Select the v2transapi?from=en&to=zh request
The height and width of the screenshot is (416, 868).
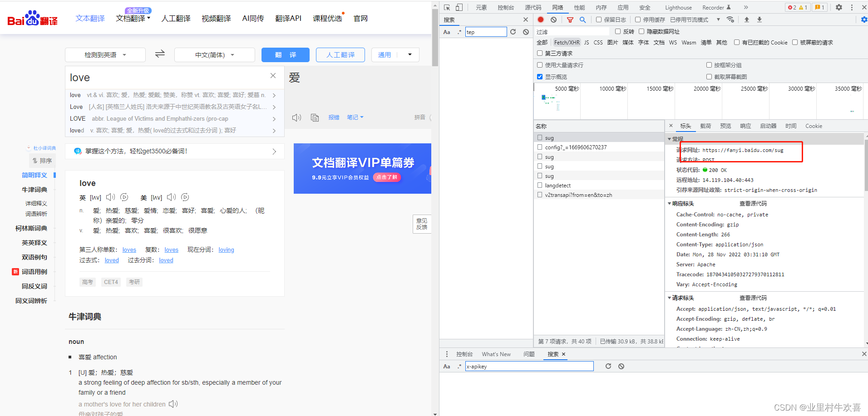(x=599, y=195)
